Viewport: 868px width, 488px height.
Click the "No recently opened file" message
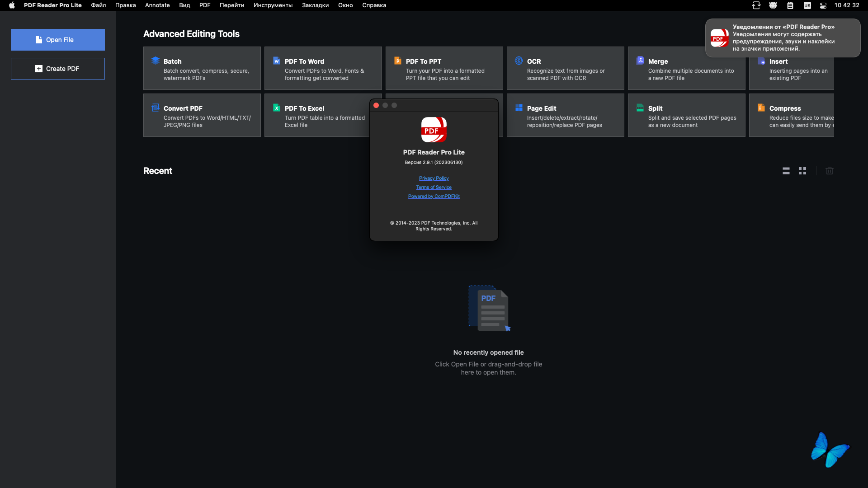tap(489, 352)
